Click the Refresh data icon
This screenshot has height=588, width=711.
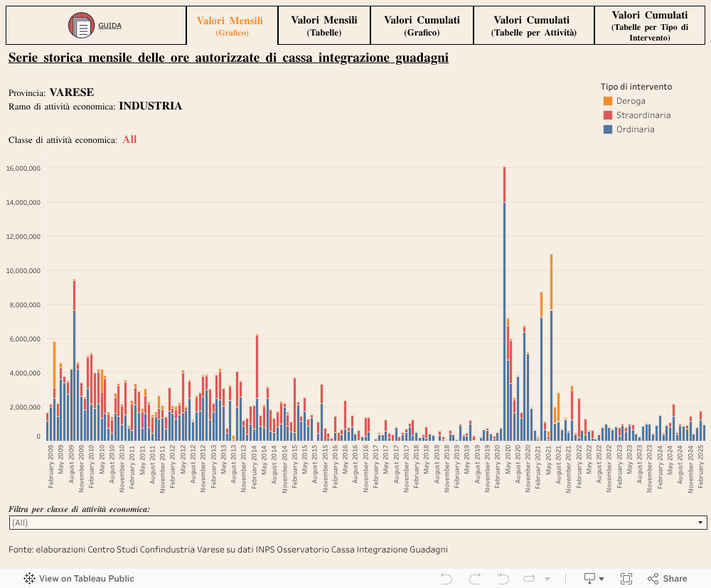click(x=529, y=579)
